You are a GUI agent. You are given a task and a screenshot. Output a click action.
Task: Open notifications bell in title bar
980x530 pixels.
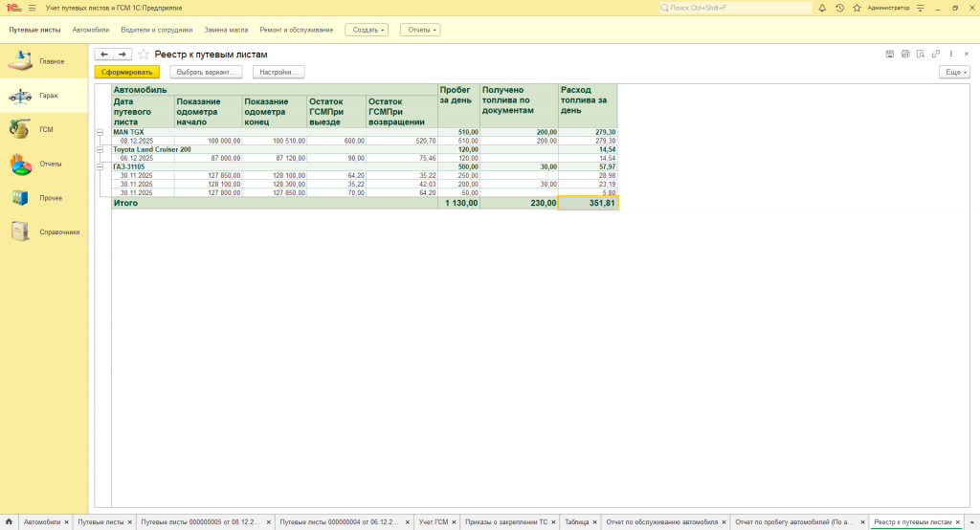click(822, 8)
